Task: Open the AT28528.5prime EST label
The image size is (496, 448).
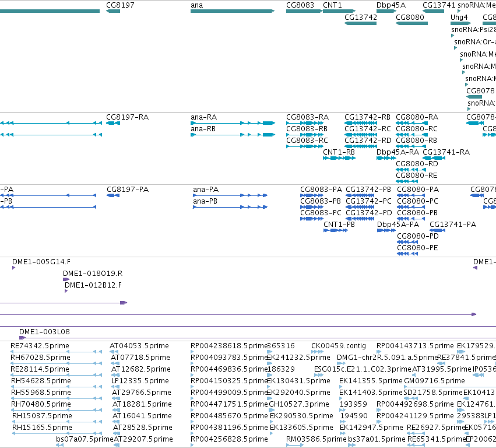Action: pyautogui.click(x=143, y=428)
